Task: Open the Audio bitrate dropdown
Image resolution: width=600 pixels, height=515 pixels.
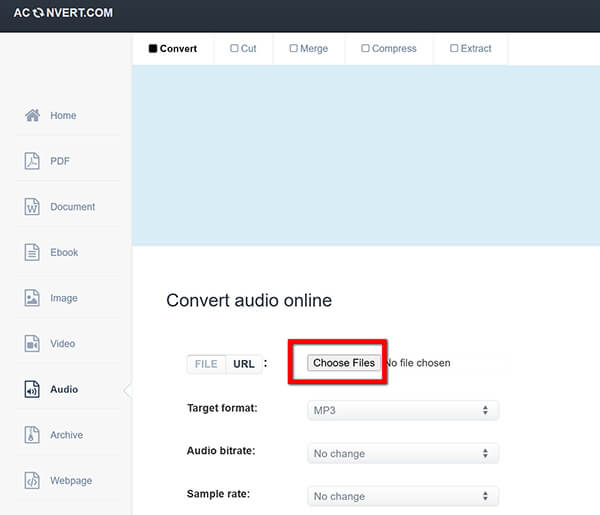Action: 403,453
